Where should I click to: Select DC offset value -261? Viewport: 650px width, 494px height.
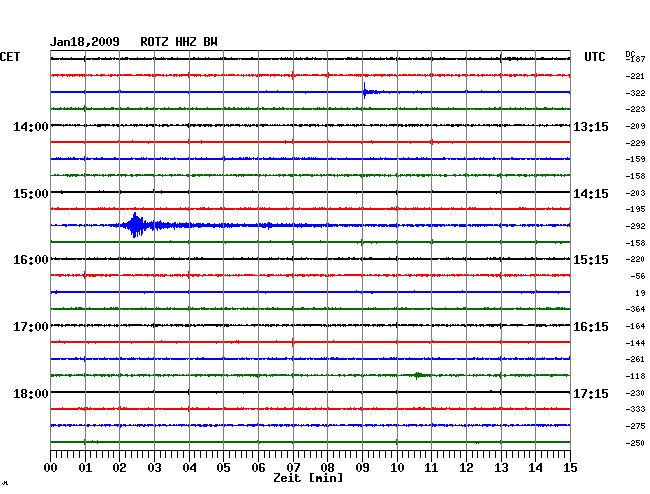tap(635, 359)
